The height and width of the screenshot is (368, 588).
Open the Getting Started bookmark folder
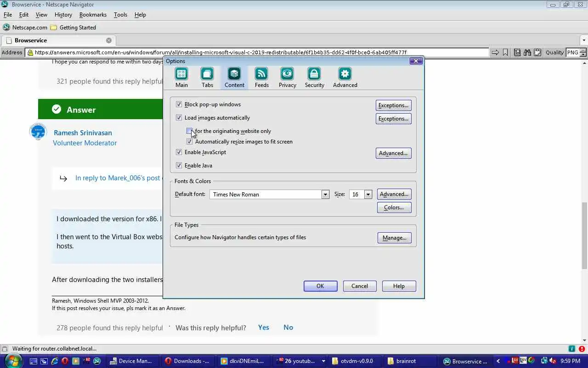73,27
